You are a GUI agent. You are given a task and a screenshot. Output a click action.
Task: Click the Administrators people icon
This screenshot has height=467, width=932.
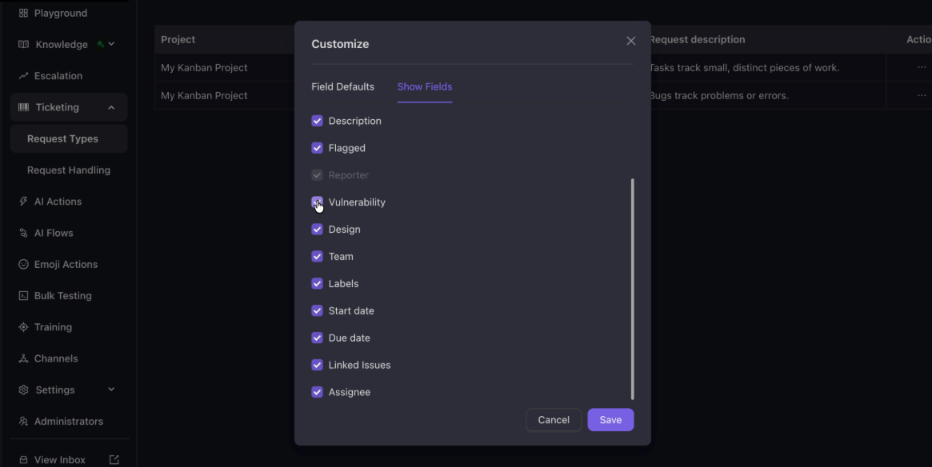point(23,421)
